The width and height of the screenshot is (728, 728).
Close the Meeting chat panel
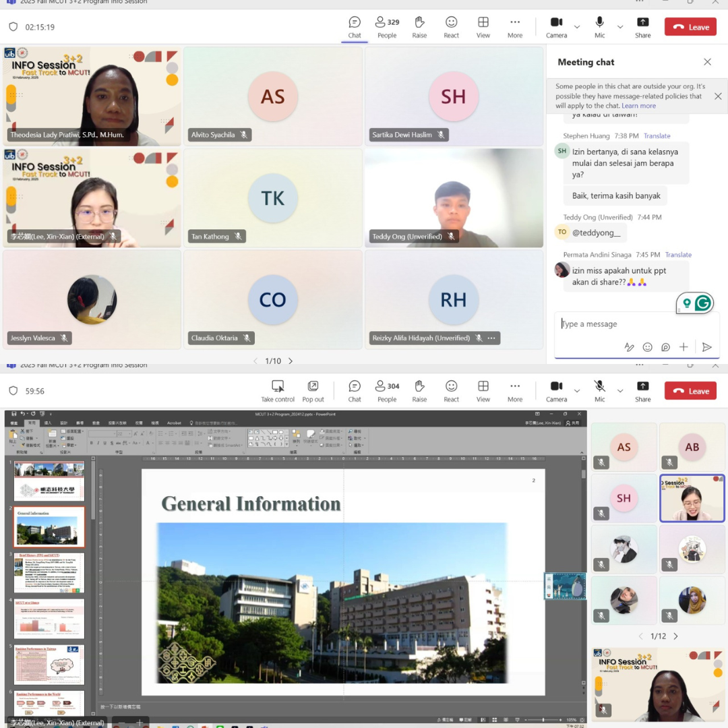click(x=707, y=62)
